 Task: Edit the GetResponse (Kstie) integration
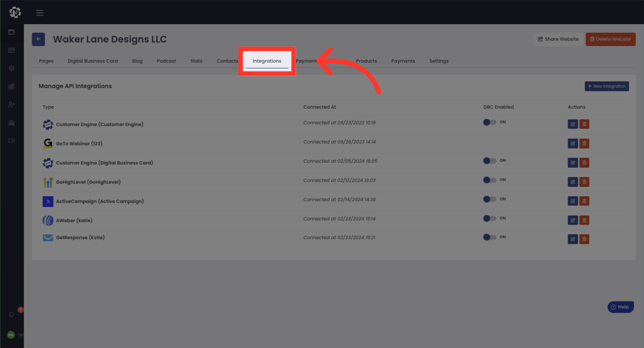(x=573, y=239)
